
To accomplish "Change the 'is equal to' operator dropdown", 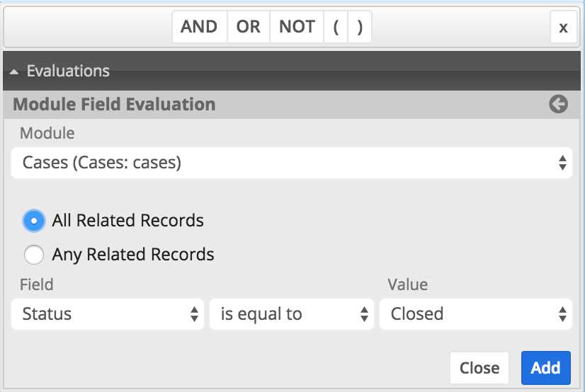I will 291,314.
